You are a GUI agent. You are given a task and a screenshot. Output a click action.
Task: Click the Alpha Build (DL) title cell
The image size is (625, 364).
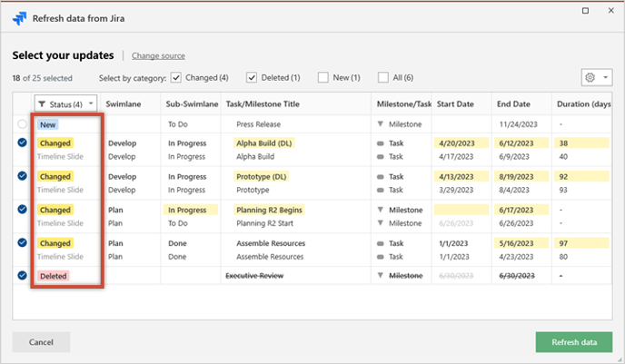pos(263,143)
